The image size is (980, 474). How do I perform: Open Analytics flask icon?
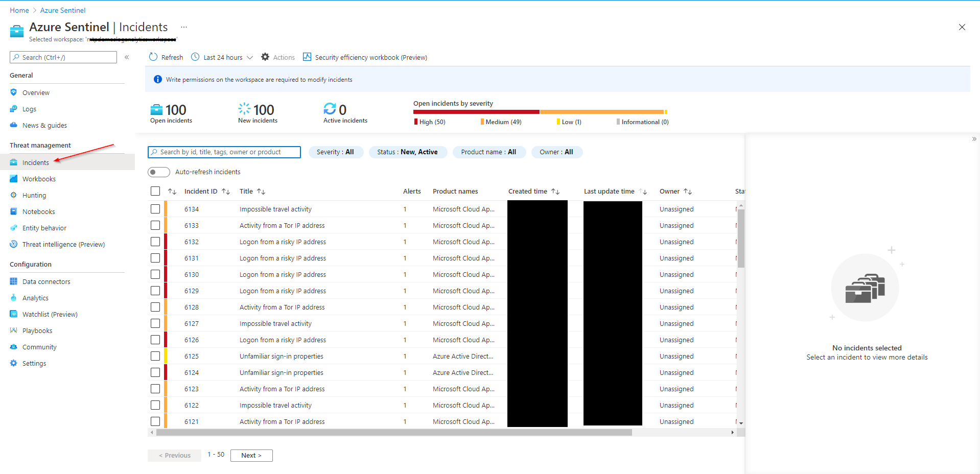[14, 298]
